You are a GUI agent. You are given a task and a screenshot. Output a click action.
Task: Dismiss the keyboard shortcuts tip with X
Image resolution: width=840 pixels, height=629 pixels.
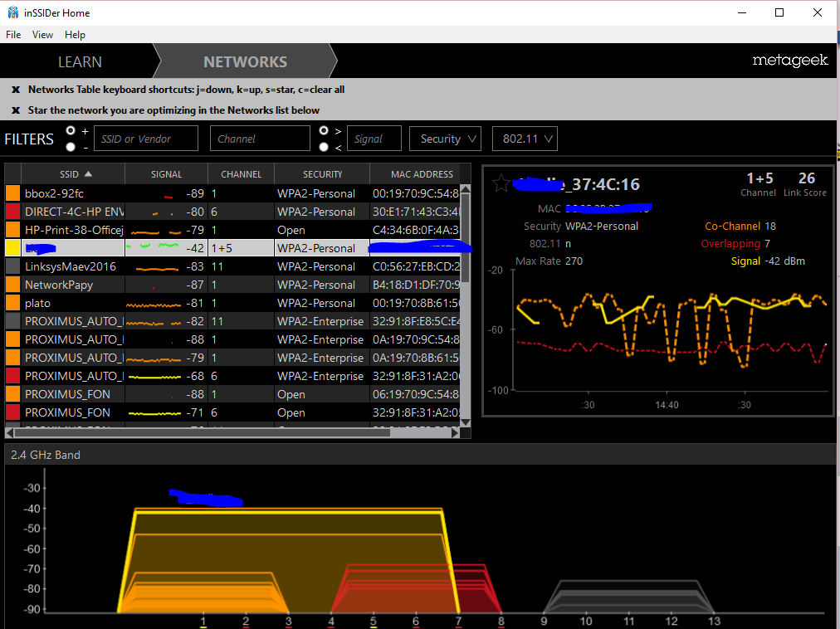pos(16,90)
